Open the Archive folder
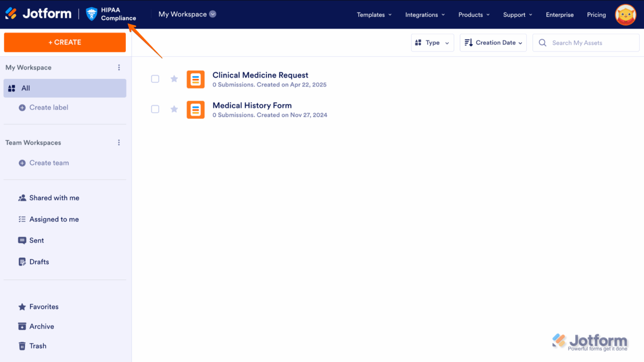 coord(42,326)
